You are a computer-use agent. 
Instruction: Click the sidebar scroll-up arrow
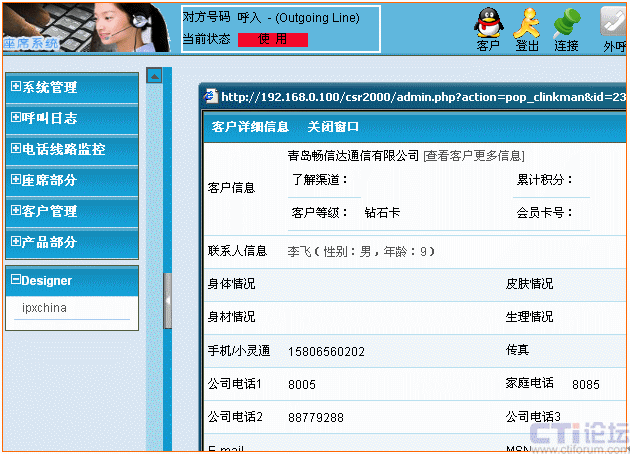click(x=154, y=75)
